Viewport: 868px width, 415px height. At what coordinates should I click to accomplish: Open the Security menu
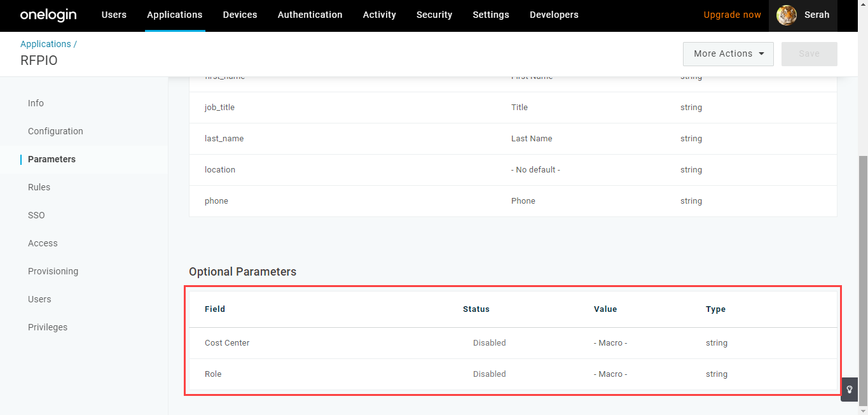click(434, 15)
